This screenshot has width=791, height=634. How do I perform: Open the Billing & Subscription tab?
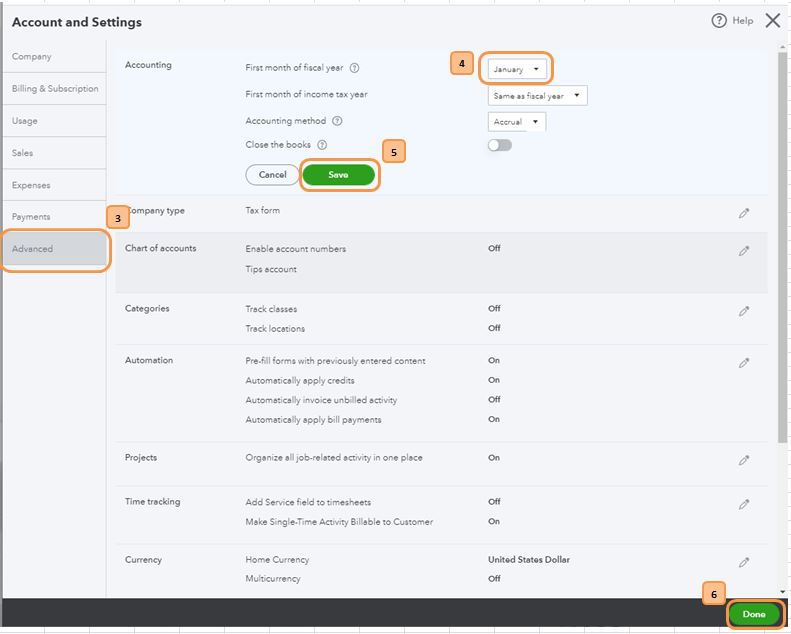55,89
